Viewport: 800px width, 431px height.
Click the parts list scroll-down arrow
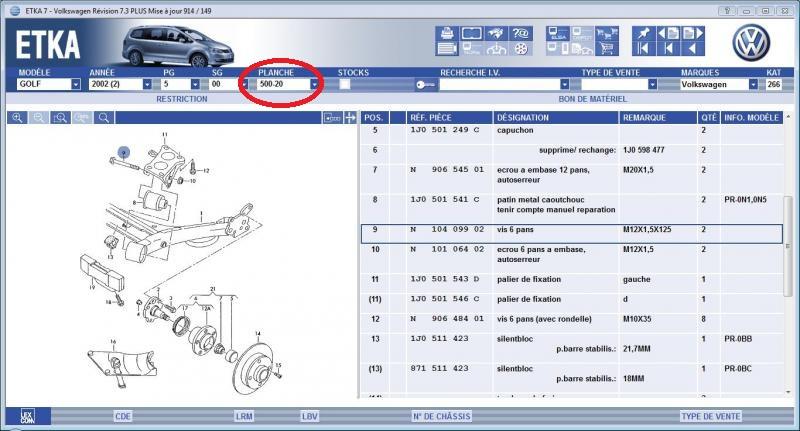(789, 392)
